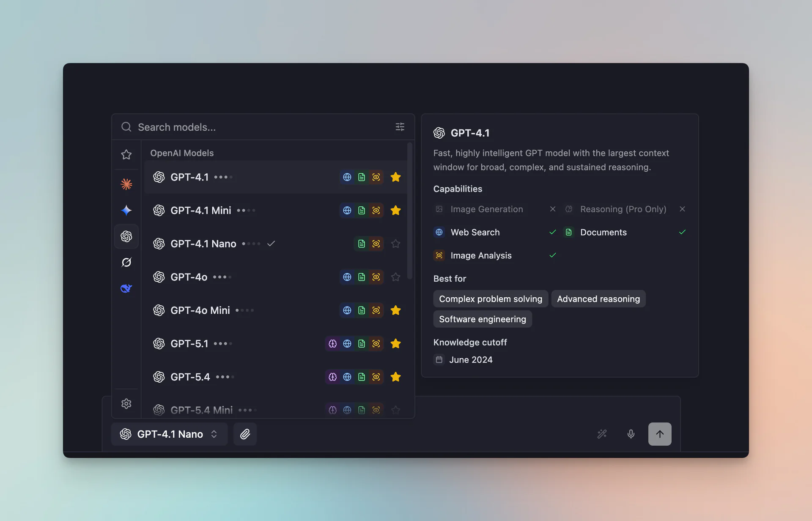Switch to the Gemini provider tab
This screenshot has width=812, height=521.
click(x=126, y=210)
